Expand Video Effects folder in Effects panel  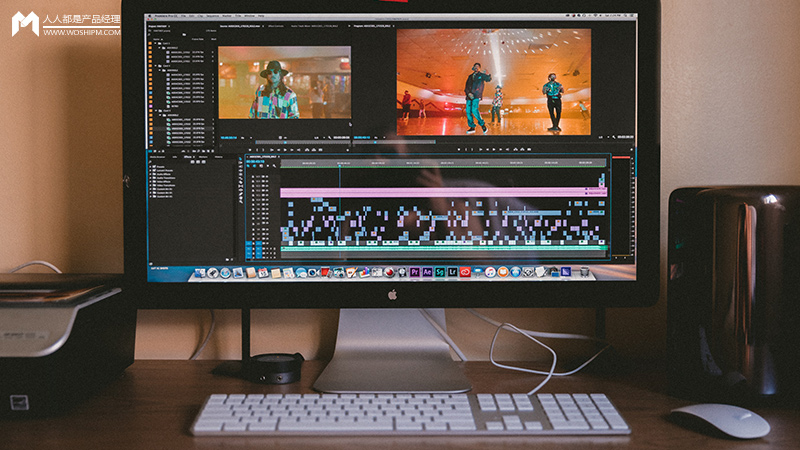(151, 181)
